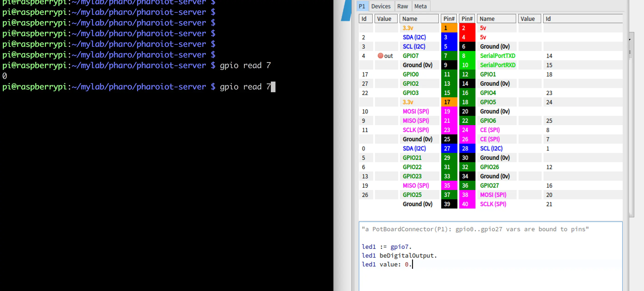
Task: Click red pin 2 5v cell
Action: coord(467,28)
